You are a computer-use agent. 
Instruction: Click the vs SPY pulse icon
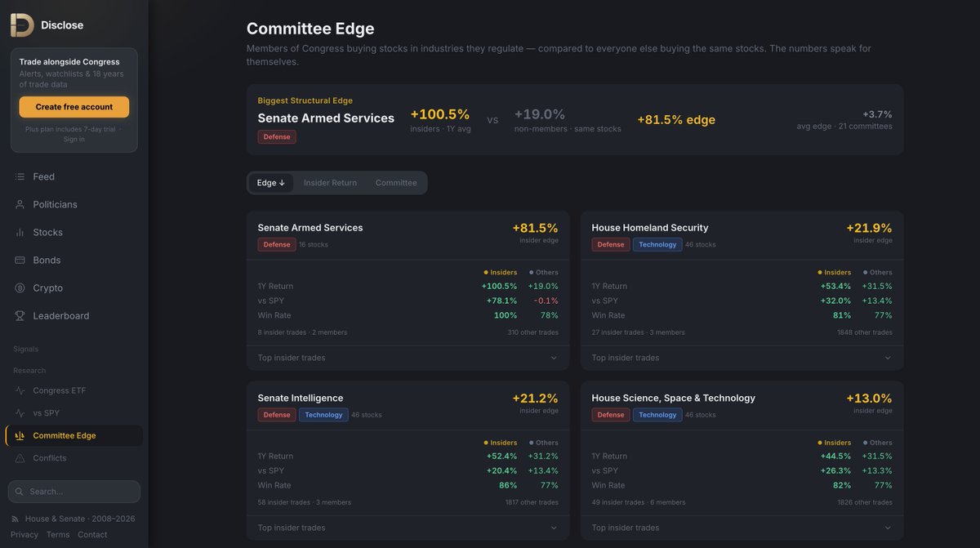pyautogui.click(x=20, y=413)
